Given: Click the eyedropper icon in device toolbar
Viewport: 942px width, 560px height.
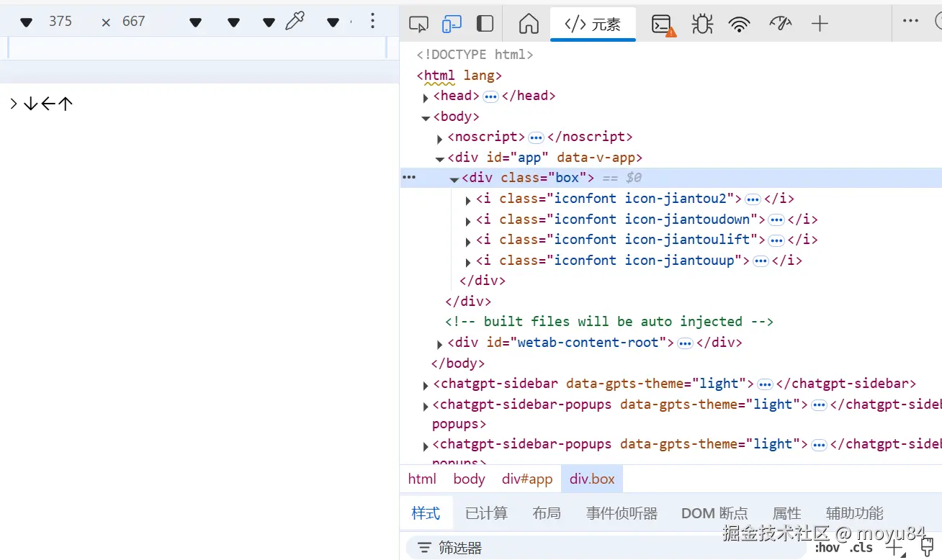Looking at the screenshot, I should click(x=295, y=22).
